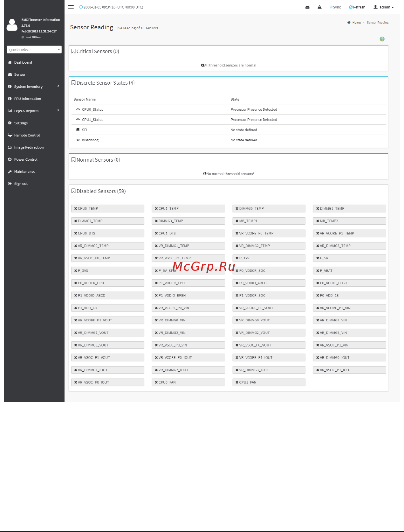The width and height of the screenshot is (404, 532).
Task: Click the X icon on CPU1_FAN
Action: click(237, 382)
